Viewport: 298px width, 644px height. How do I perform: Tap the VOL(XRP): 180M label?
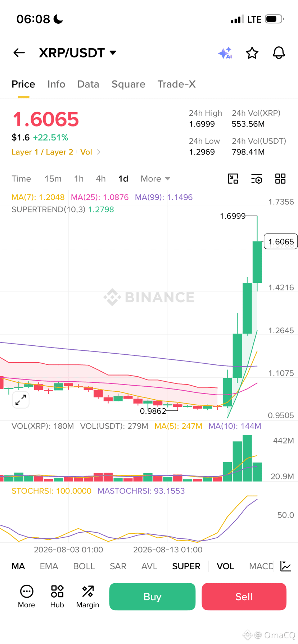click(x=43, y=426)
